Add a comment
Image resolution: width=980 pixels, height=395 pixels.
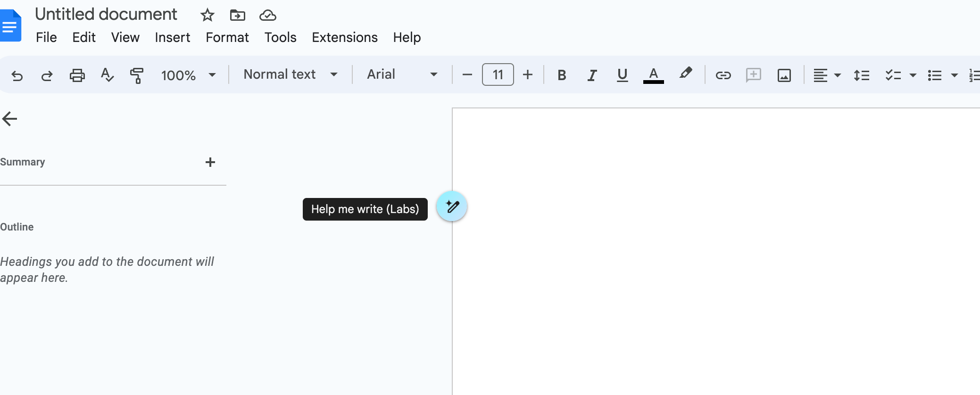pyautogui.click(x=753, y=75)
